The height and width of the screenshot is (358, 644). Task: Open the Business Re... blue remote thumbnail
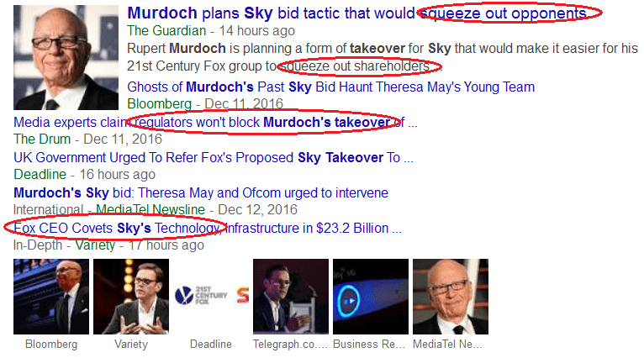point(371,297)
